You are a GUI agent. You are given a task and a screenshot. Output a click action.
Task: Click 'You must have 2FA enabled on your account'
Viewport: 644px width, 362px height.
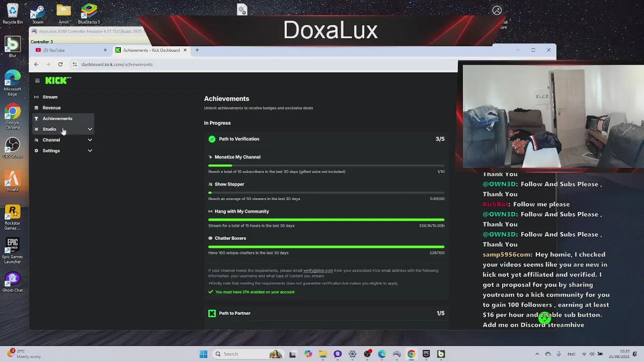pyautogui.click(x=255, y=292)
